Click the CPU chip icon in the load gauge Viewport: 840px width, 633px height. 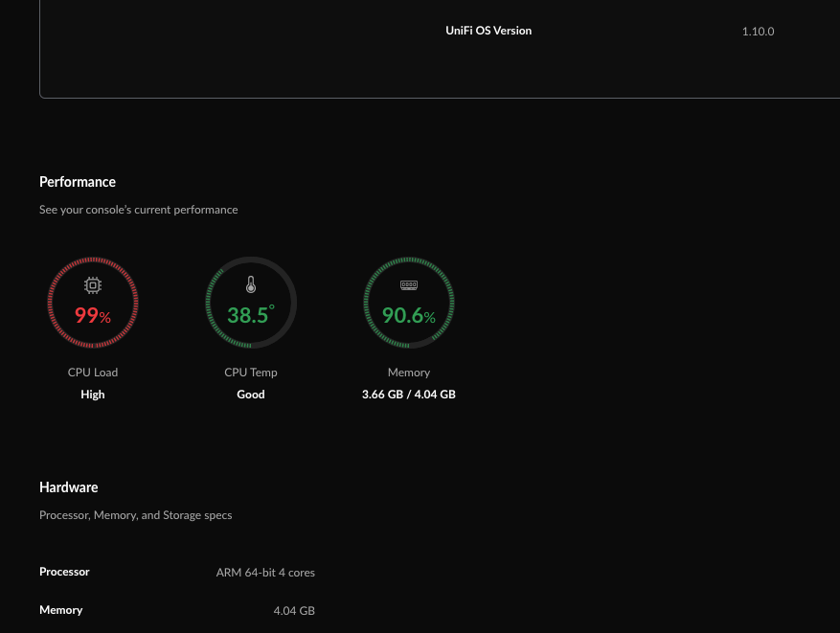click(93, 284)
